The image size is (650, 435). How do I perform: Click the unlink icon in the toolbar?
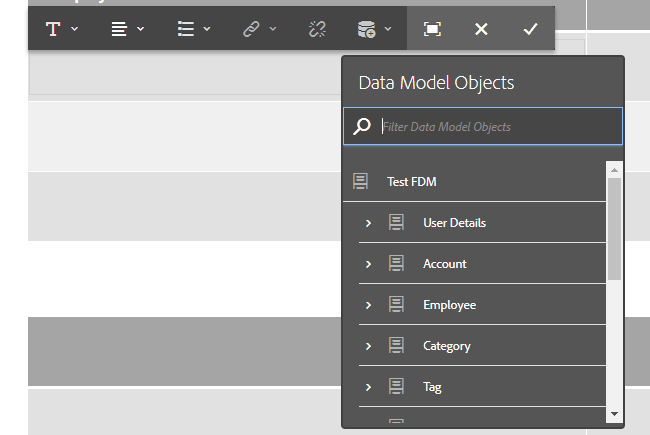pyautogui.click(x=317, y=29)
